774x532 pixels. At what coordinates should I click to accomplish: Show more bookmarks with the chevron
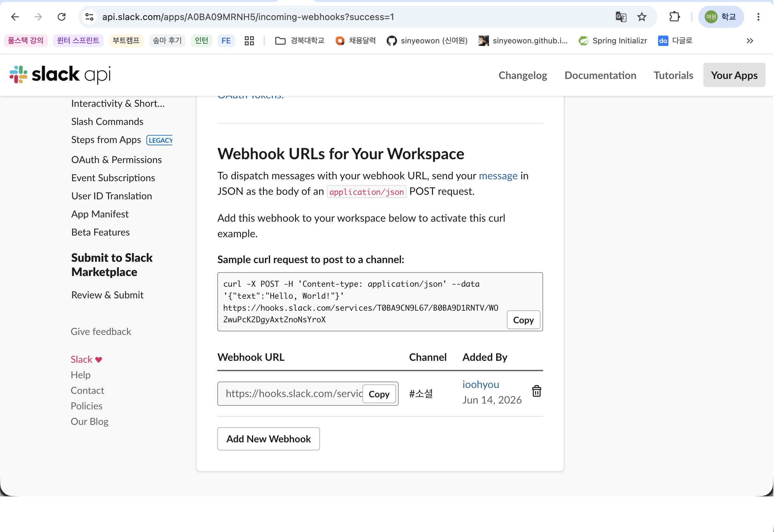[x=750, y=41]
